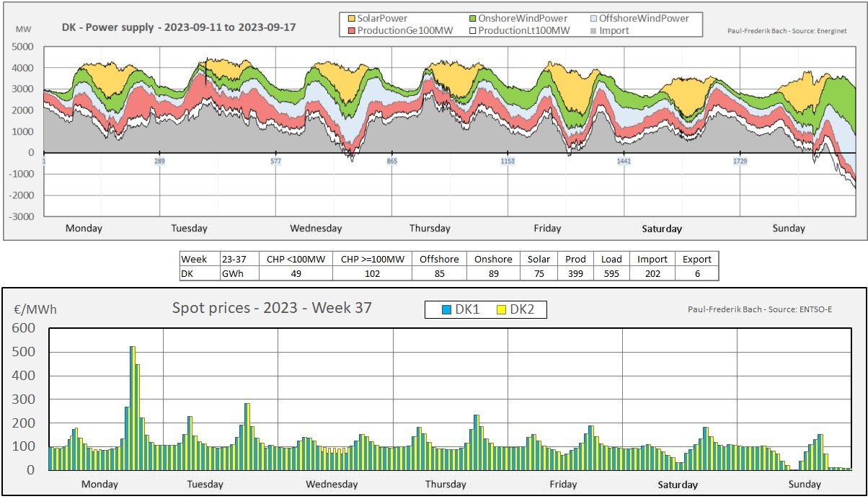Click the yellow DK2 legend swatch
This screenshot has height=499, width=868.
click(502, 310)
